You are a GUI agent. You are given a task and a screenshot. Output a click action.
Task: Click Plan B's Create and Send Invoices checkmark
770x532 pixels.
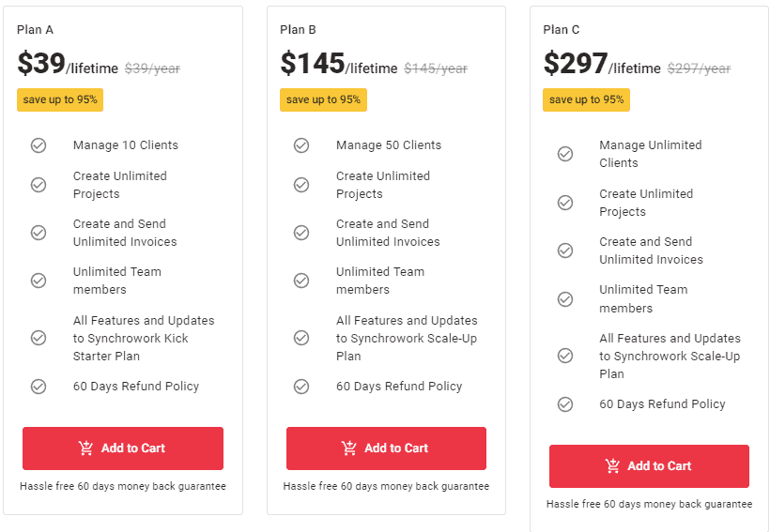coord(301,233)
